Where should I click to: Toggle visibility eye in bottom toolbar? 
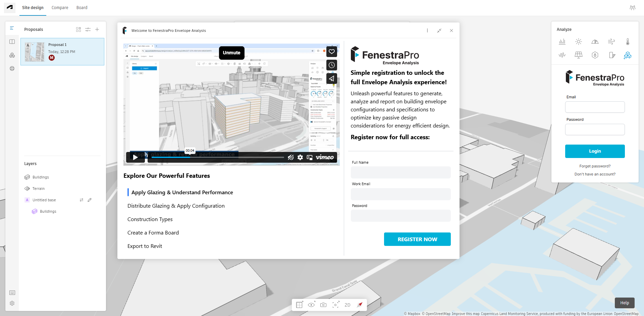click(x=311, y=305)
